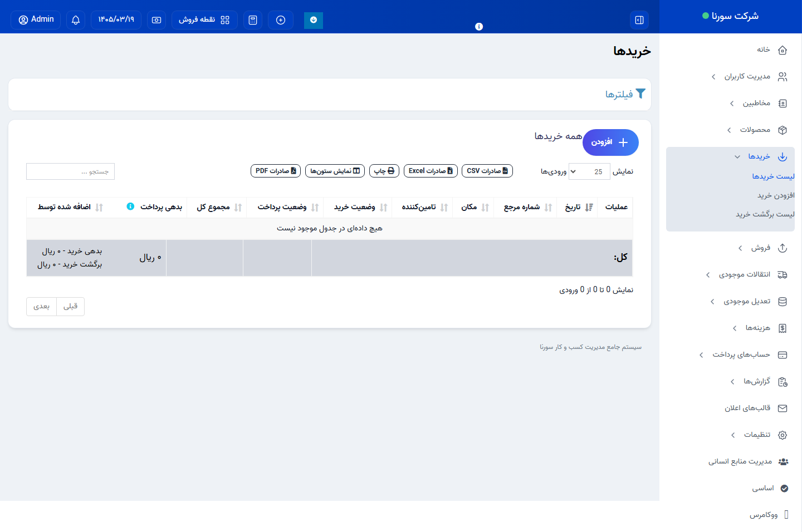
Task: Click the database icon for تعدیل موجودی
Action: coord(783,302)
